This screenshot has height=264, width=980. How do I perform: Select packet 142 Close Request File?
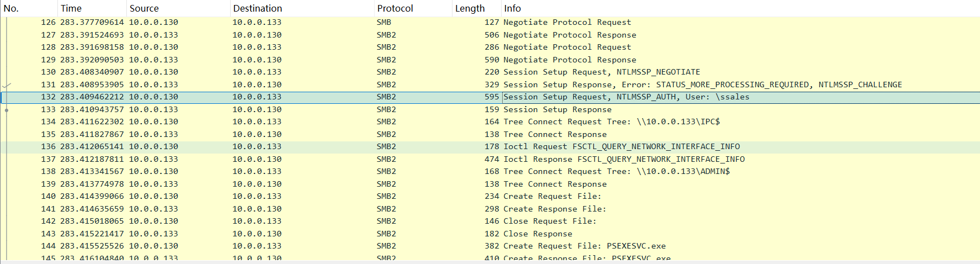point(550,221)
